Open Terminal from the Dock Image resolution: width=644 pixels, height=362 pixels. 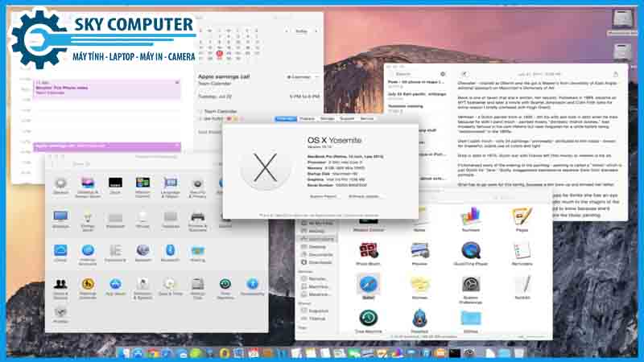[x=454, y=353]
